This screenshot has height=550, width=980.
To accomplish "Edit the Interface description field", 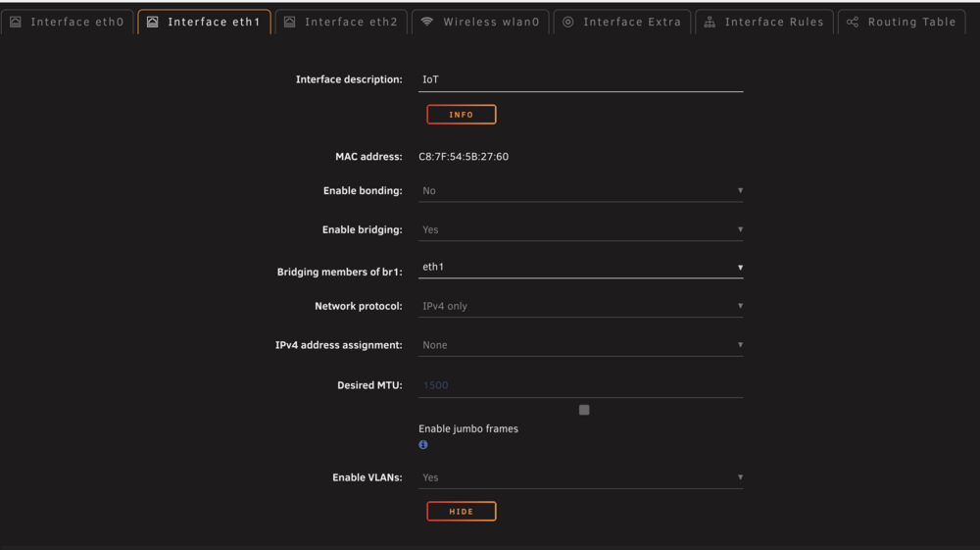I will pos(580,80).
